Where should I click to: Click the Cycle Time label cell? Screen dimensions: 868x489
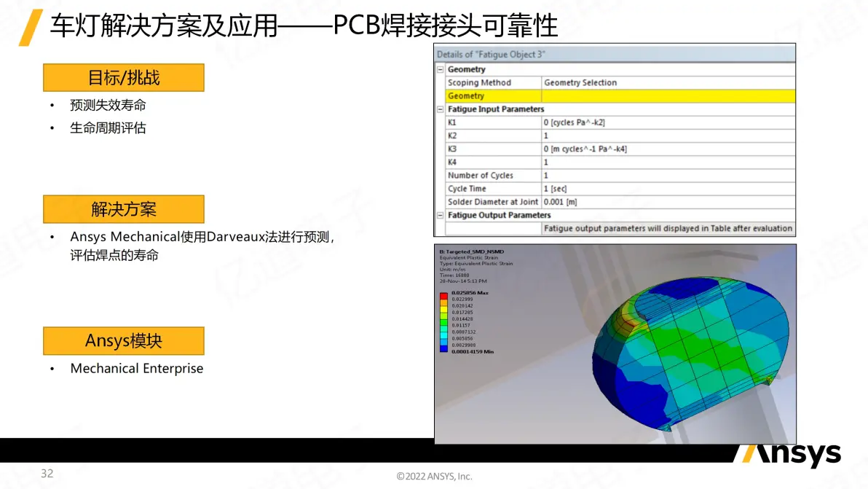coord(493,189)
